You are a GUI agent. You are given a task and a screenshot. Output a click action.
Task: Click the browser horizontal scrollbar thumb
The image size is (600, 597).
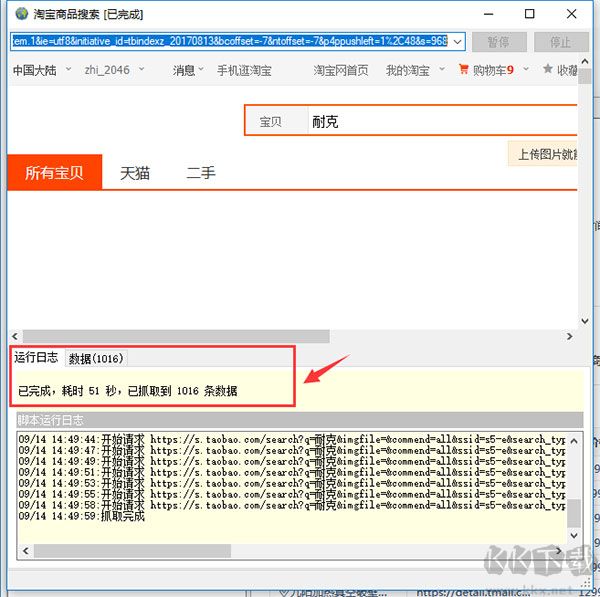coord(176,336)
